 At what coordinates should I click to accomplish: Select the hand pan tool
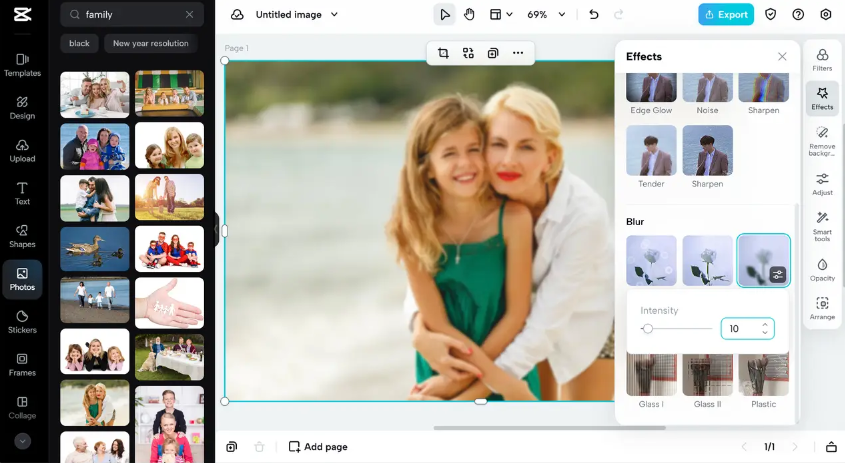tap(469, 15)
